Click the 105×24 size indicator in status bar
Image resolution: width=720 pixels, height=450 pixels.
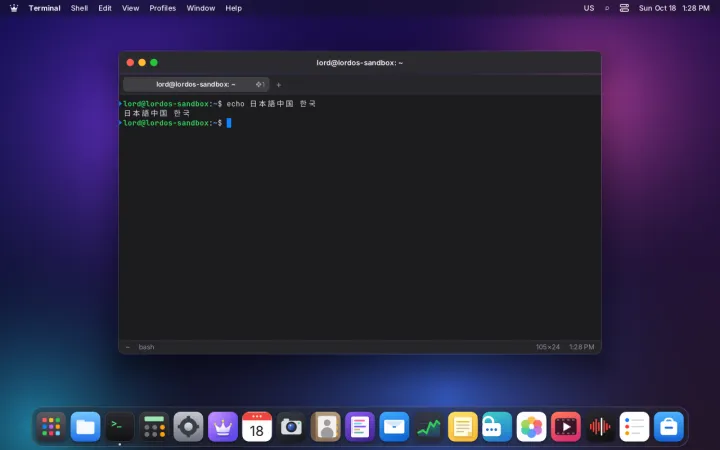coord(547,347)
